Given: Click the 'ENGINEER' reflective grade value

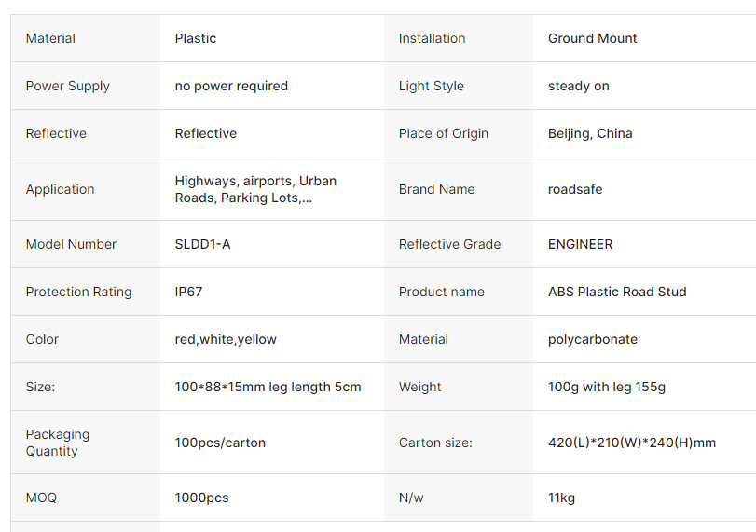Looking at the screenshot, I should click(x=580, y=244).
